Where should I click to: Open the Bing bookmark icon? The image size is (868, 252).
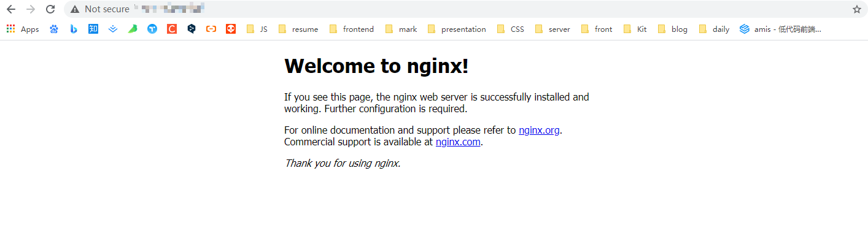[74, 29]
